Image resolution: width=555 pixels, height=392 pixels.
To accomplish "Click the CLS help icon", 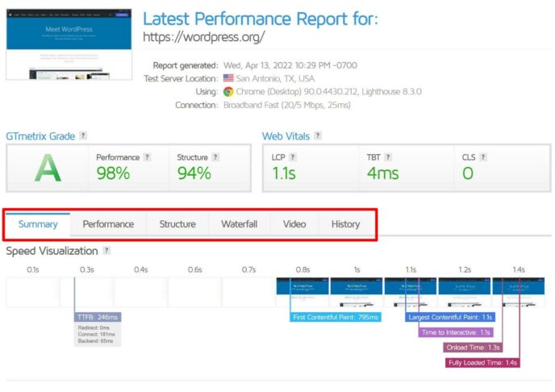I will [x=483, y=157].
